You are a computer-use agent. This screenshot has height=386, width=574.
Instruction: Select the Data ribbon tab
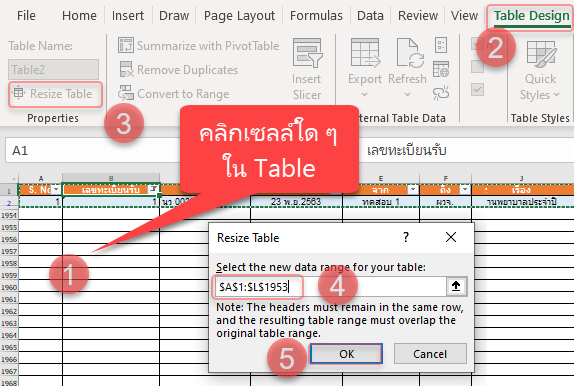pos(370,16)
